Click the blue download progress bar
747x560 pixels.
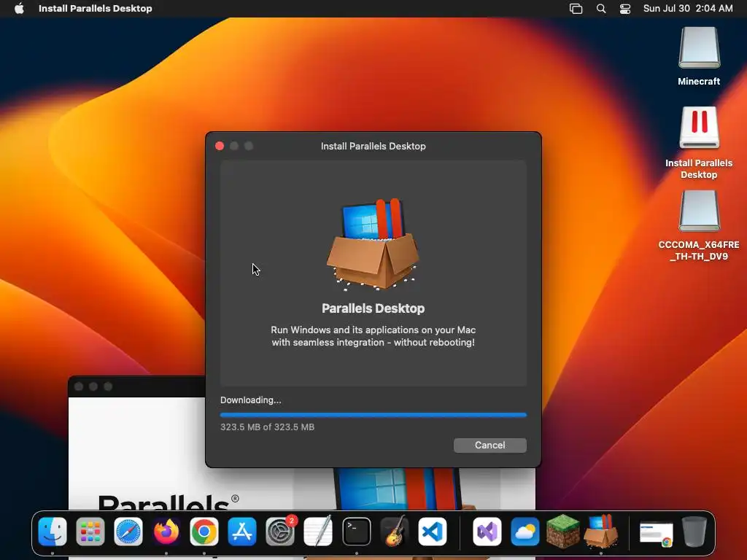coord(373,415)
